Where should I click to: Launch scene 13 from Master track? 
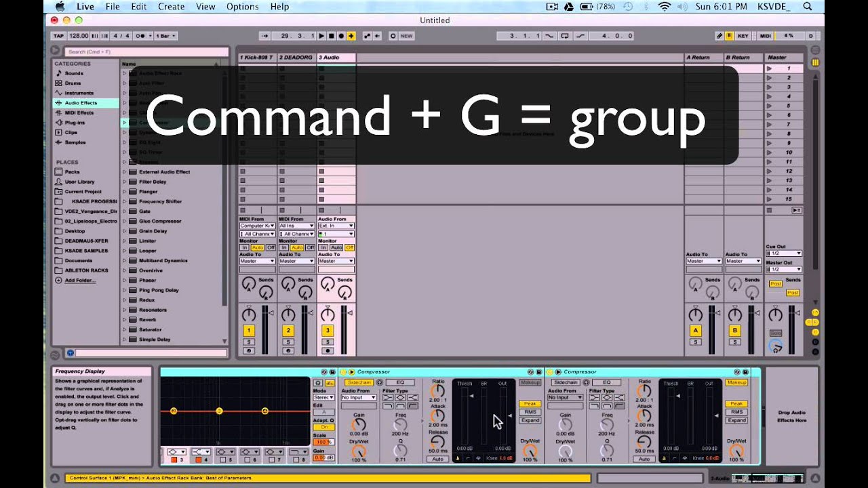point(770,181)
